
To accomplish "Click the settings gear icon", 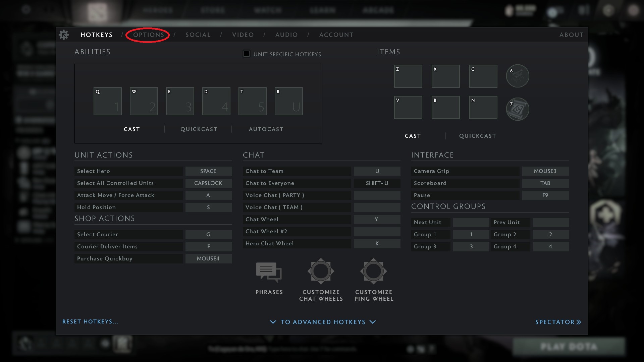I will click(x=64, y=35).
